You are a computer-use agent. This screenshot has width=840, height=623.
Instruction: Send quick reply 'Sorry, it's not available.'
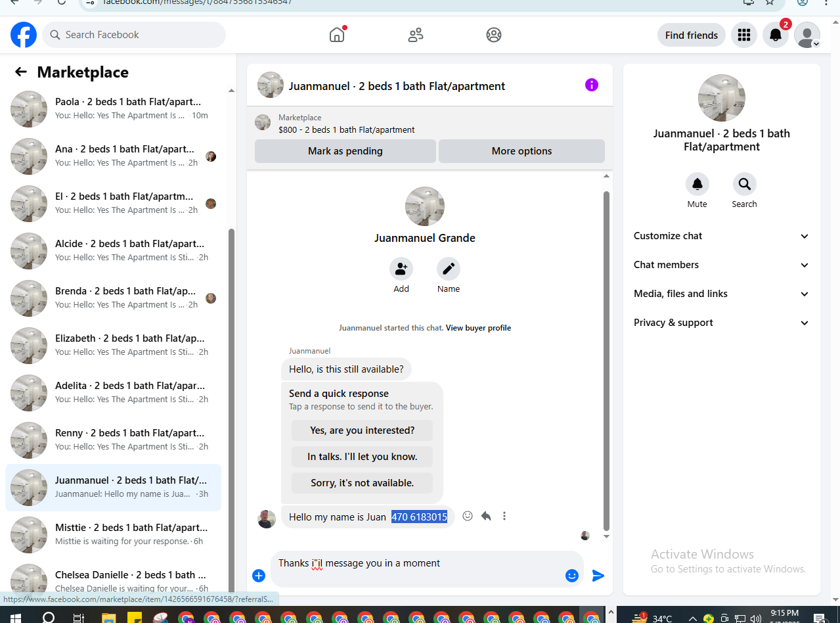click(362, 483)
